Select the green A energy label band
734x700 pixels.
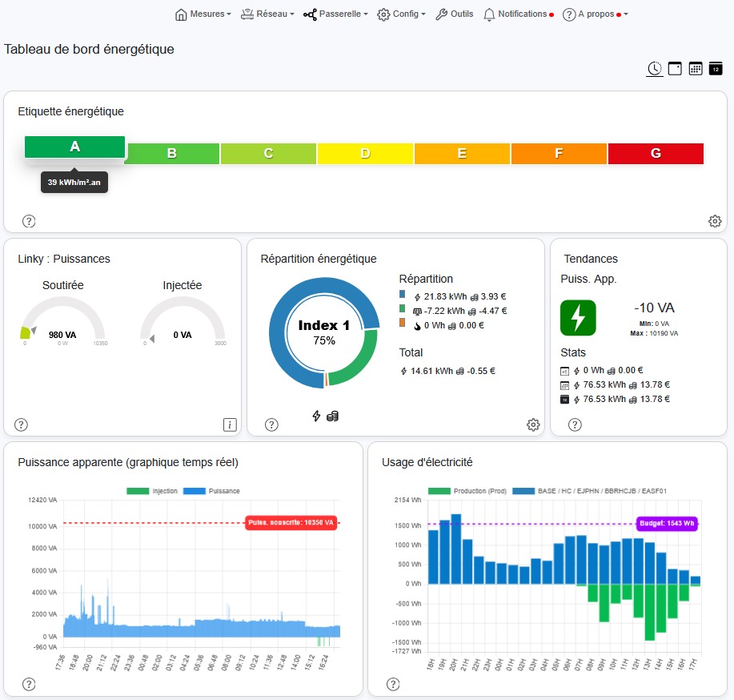pos(74,147)
